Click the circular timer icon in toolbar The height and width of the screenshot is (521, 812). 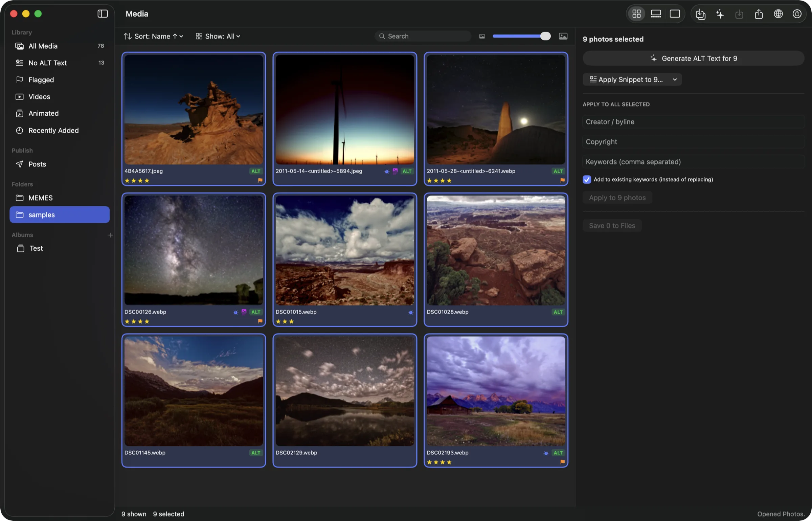[797, 14]
